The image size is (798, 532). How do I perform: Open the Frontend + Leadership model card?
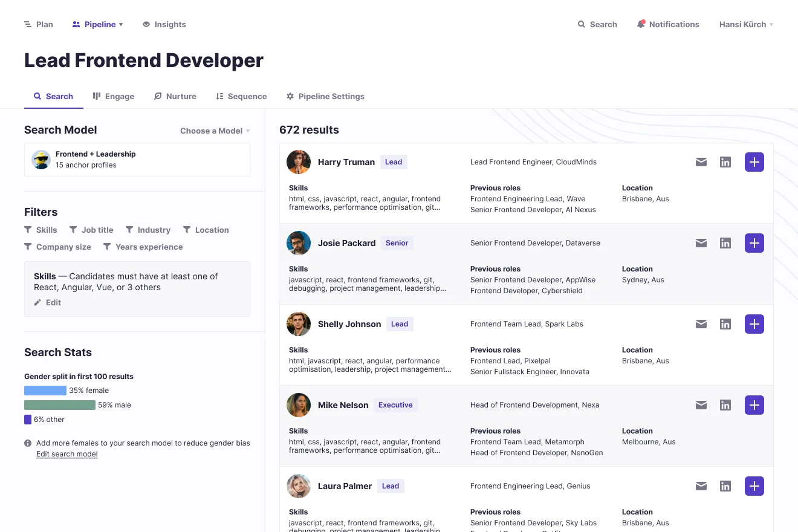[x=137, y=160]
